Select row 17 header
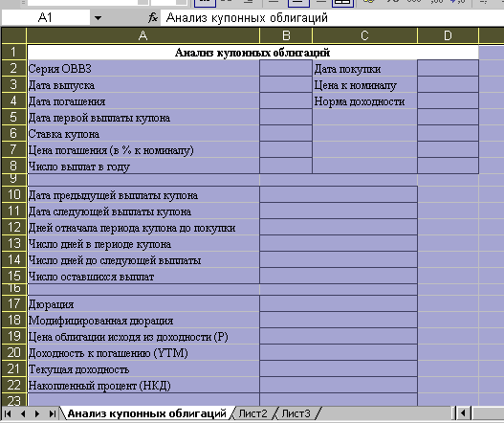 [x=13, y=303]
